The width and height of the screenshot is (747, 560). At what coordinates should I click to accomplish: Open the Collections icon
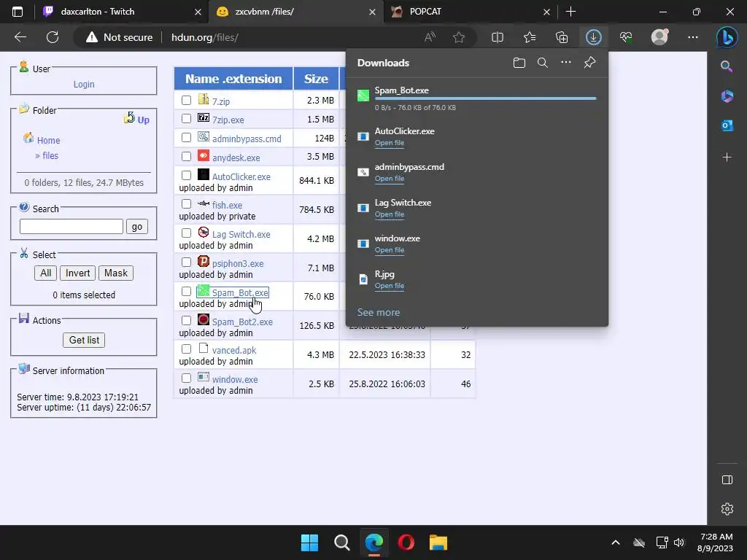tap(562, 37)
